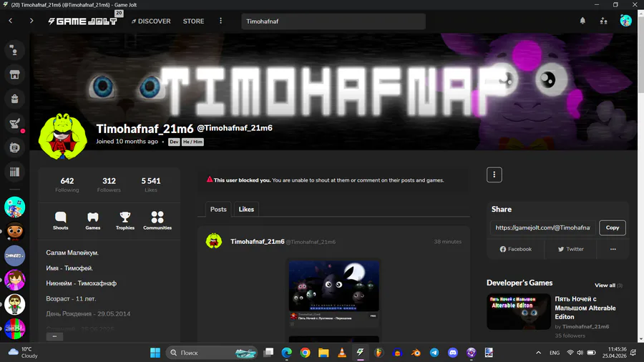The height and width of the screenshot is (362, 644).
Task: Open your account avatar menu
Action: 625,21
